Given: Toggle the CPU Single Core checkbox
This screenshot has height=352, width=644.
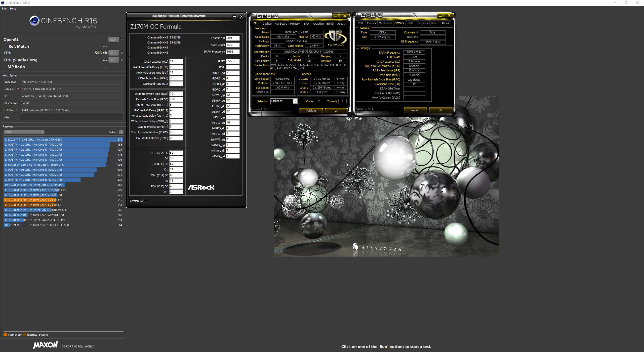Looking at the screenshot, I should [x=122, y=60].
